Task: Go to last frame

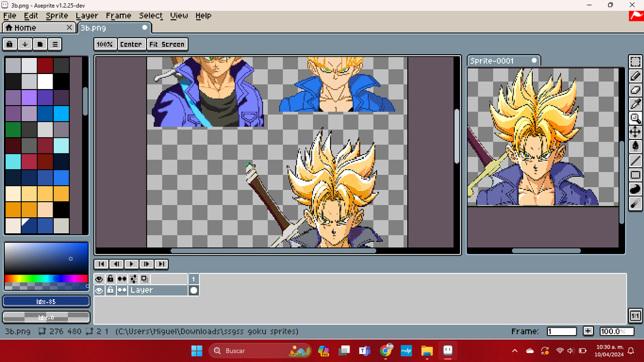Action: [x=161, y=264]
